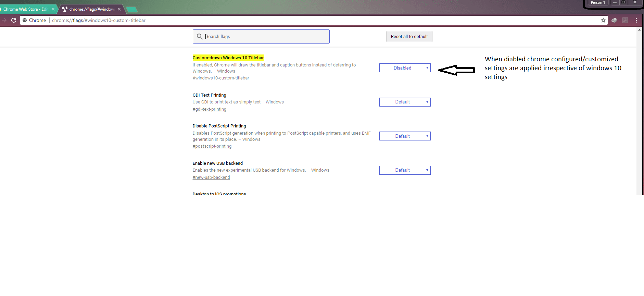Image resolution: width=644 pixels, height=296 pixels.
Task: Bookmark this page with the star icon
Action: coord(603,20)
